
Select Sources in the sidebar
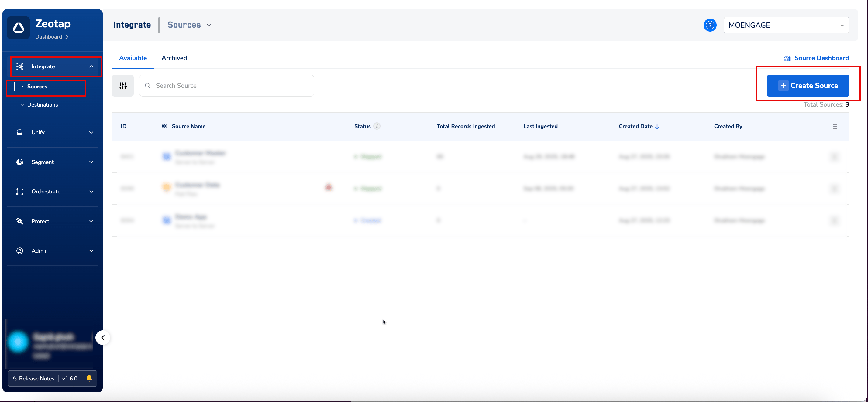pos(37,87)
